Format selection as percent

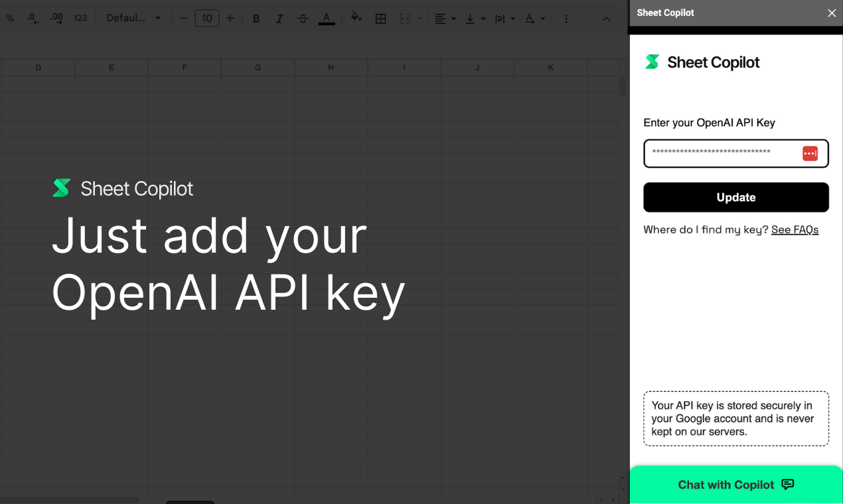(10, 19)
